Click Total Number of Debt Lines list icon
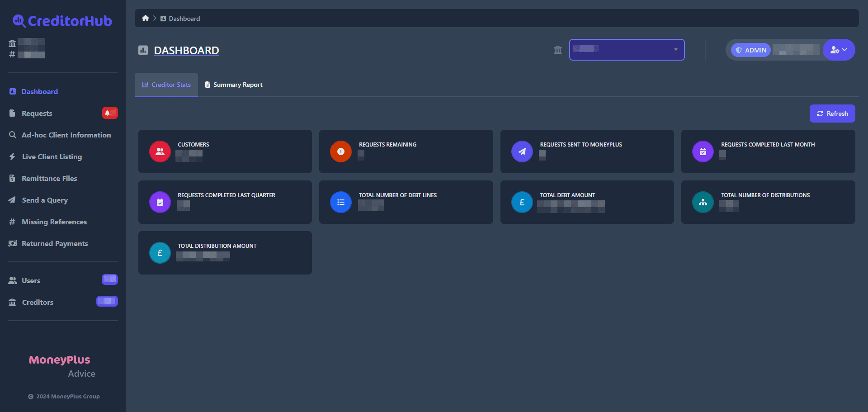The image size is (868, 412). click(x=341, y=202)
